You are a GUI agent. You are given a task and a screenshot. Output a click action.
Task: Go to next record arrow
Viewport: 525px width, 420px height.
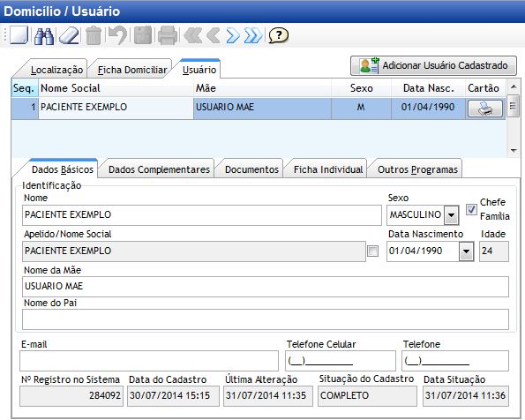coord(233,35)
